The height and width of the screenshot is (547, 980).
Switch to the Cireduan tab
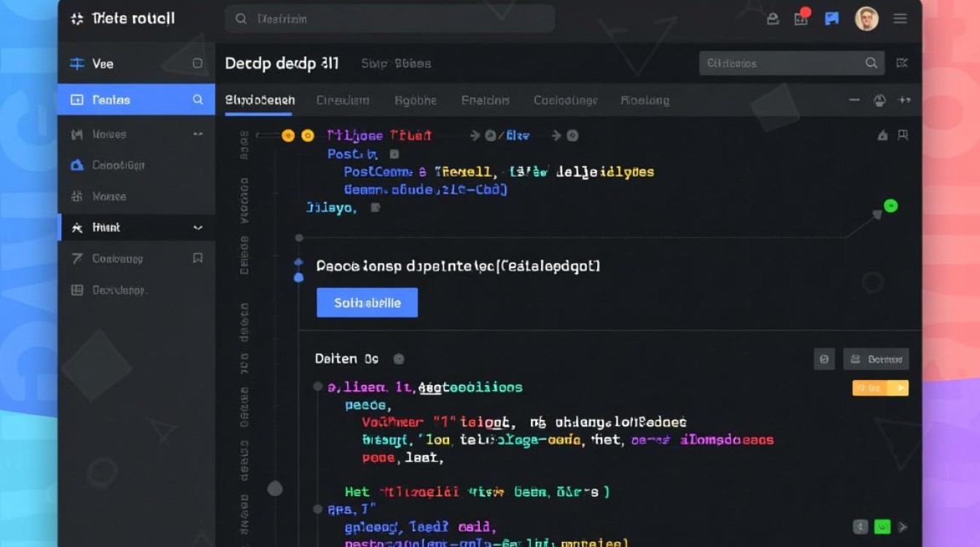click(343, 101)
